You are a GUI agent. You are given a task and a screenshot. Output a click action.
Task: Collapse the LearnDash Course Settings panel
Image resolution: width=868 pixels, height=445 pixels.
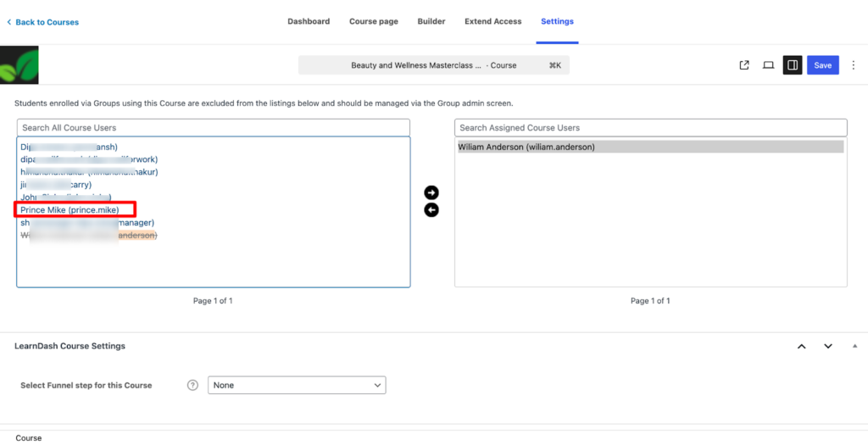[854, 346]
